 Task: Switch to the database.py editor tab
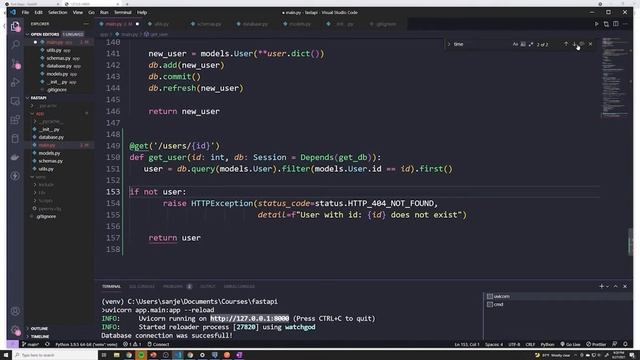[x=254, y=24]
